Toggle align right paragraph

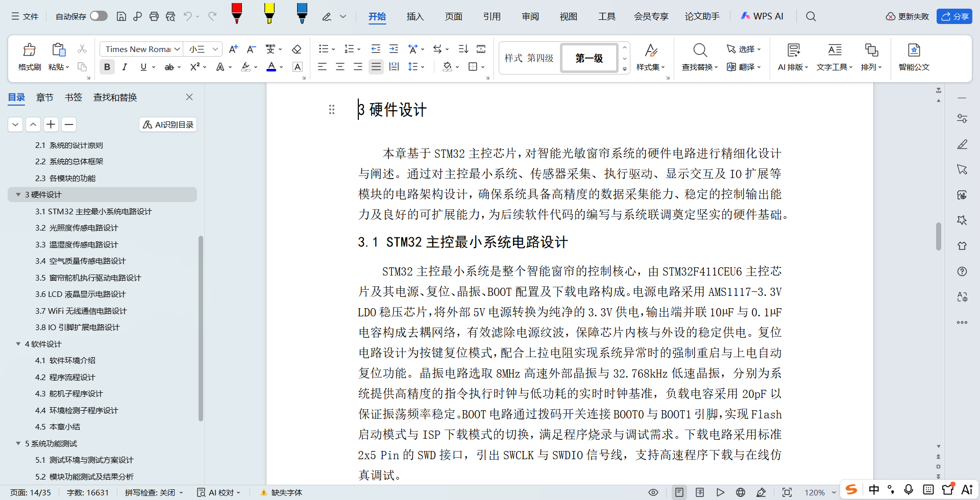pyautogui.click(x=358, y=67)
